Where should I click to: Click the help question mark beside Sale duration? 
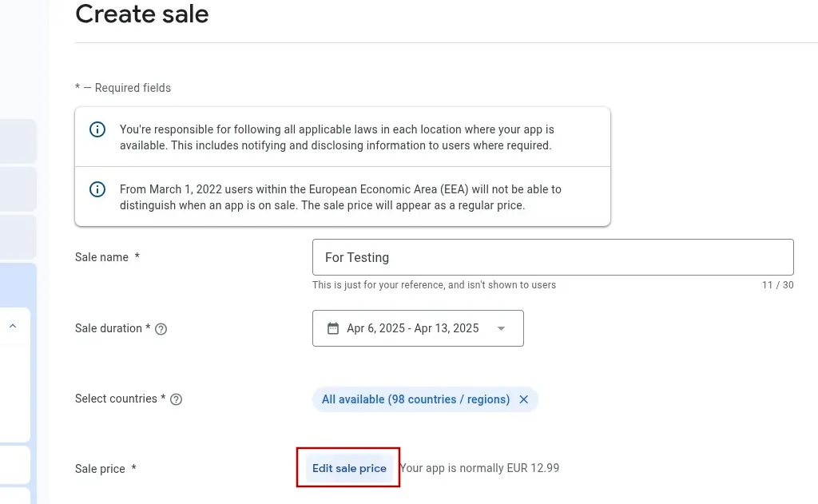[x=160, y=328]
